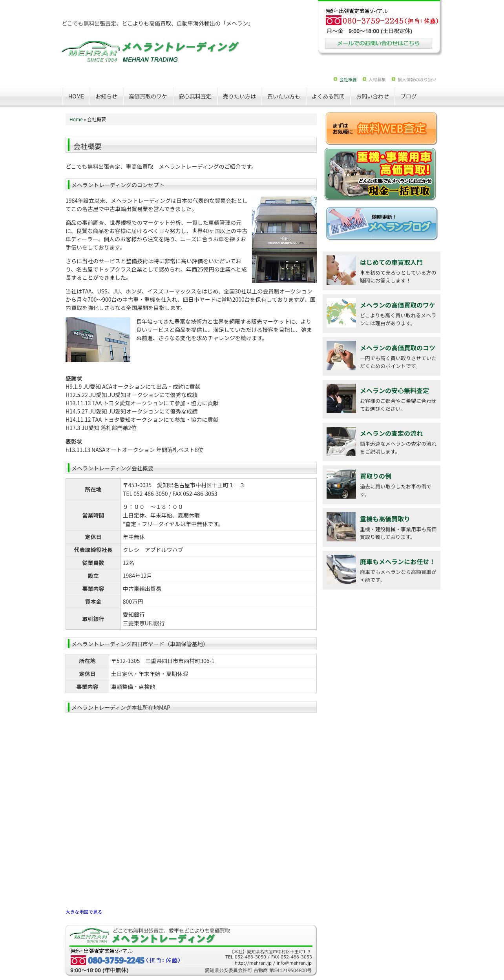Open the 人材募集 recruitment link
Viewport: 504px width, 980px height.
pyautogui.click(x=377, y=80)
